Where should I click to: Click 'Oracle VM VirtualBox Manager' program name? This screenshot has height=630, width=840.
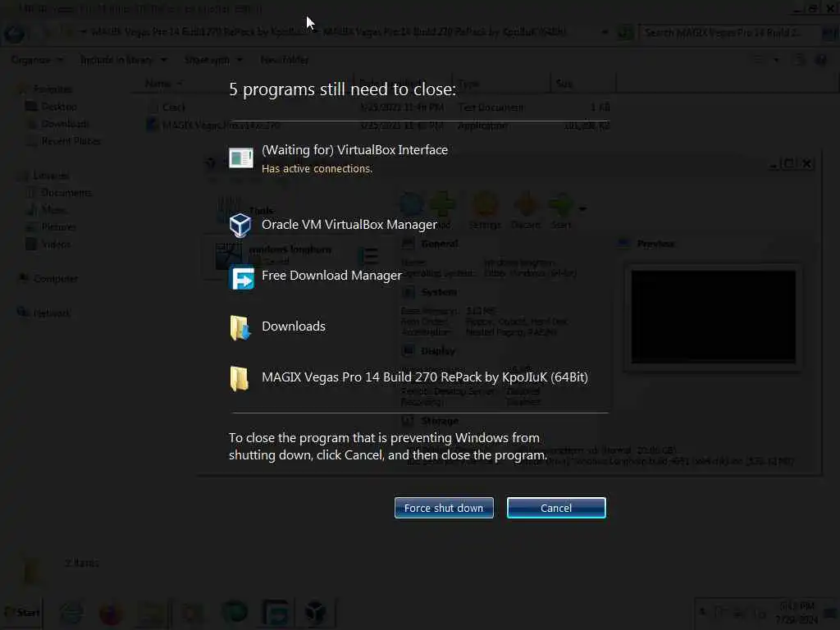(x=349, y=225)
